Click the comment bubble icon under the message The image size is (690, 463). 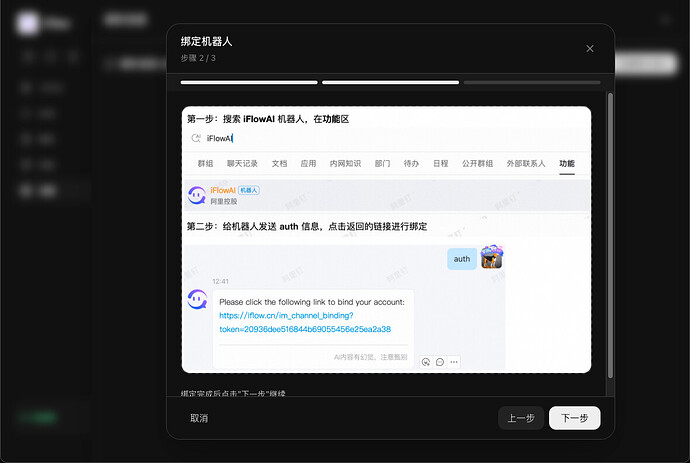point(440,362)
